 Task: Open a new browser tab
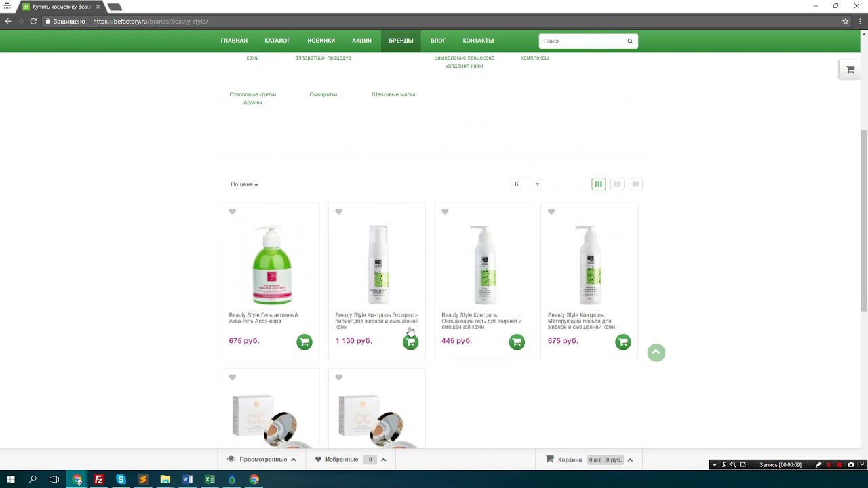[115, 7]
